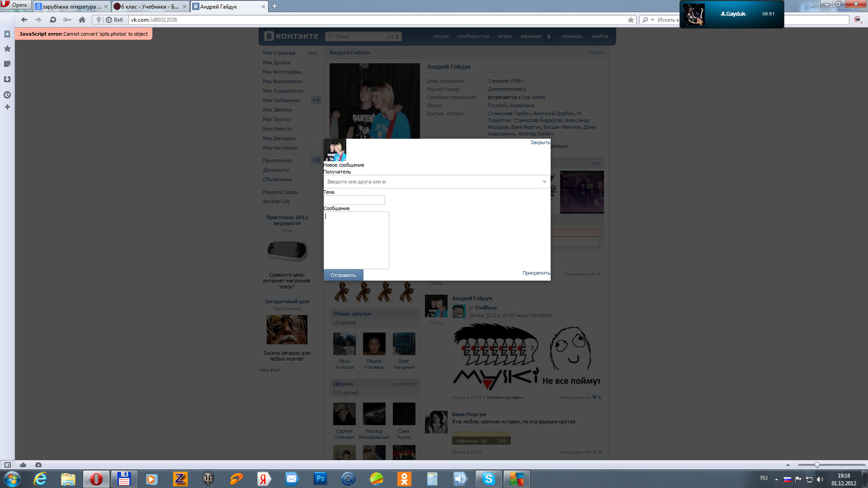
Task: Click the Photoshop icon in taskbar
Action: pos(320,479)
